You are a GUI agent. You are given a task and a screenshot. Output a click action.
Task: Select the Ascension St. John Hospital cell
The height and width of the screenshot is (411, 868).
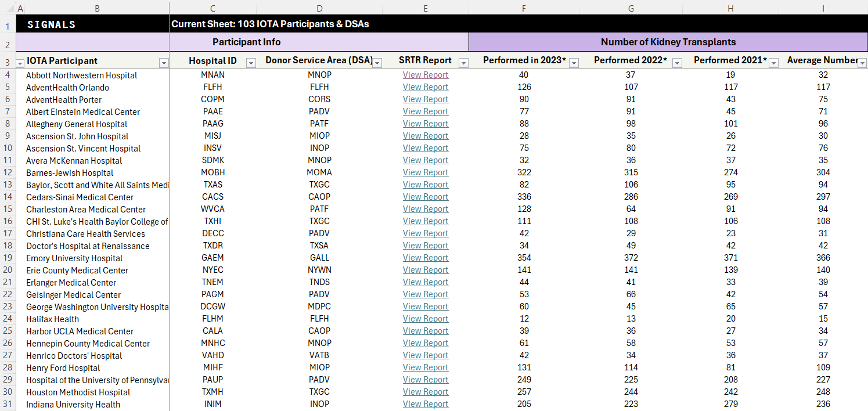pyautogui.click(x=97, y=136)
